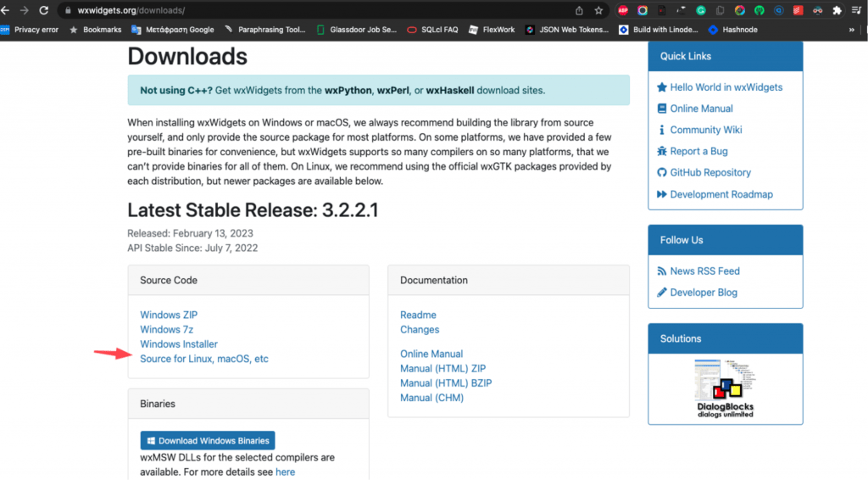The width and height of the screenshot is (868, 480).
Task: Open the multicolor pinwheel extension icon
Action: coord(739,10)
